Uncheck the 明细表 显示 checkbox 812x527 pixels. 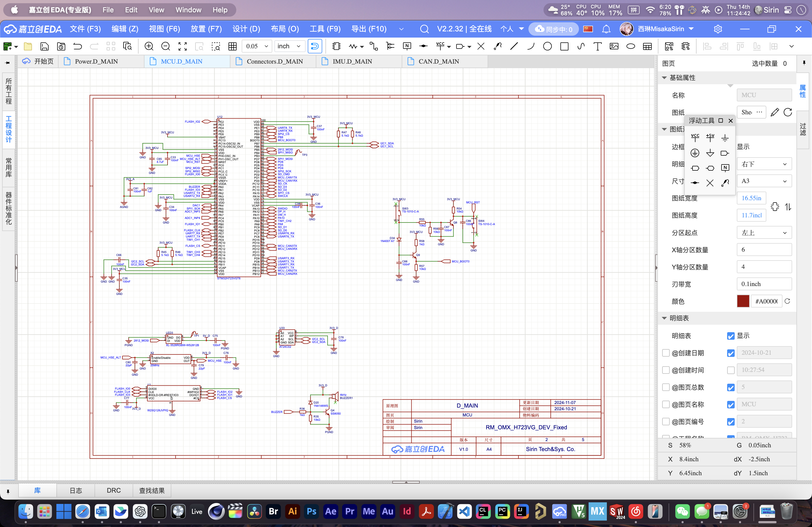[x=730, y=336]
